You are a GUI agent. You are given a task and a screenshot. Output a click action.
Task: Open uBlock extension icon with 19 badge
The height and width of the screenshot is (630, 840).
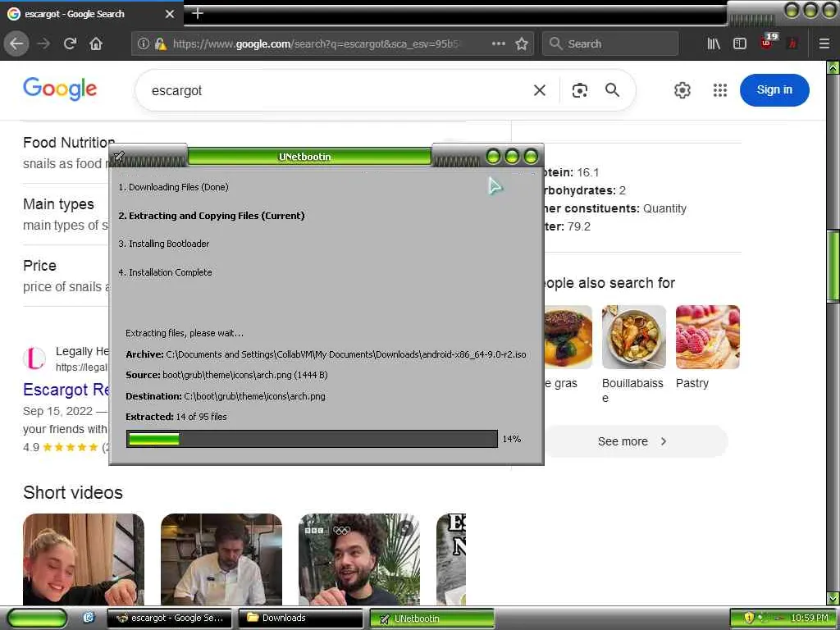(768, 43)
